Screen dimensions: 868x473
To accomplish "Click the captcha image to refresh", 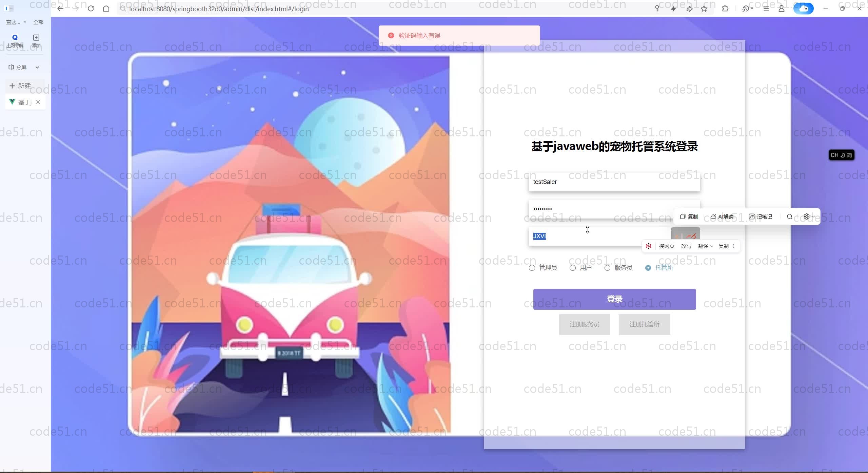I will [x=685, y=234].
